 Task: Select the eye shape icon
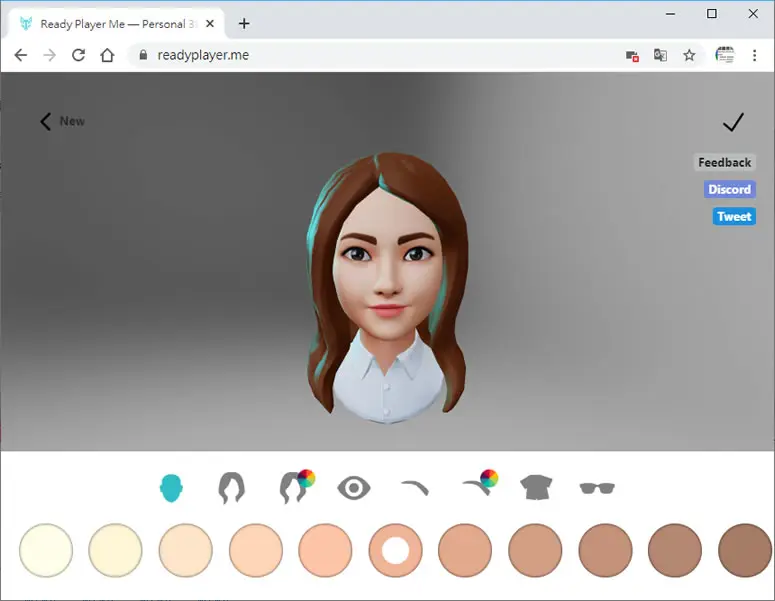click(x=354, y=488)
